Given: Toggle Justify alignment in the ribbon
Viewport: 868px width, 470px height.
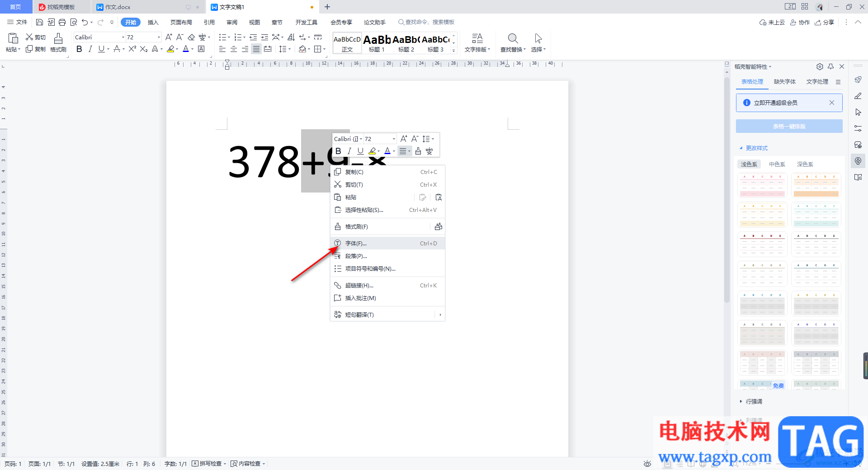Looking at the screenshot, I should pyautogui.click(x=256, y=49).
